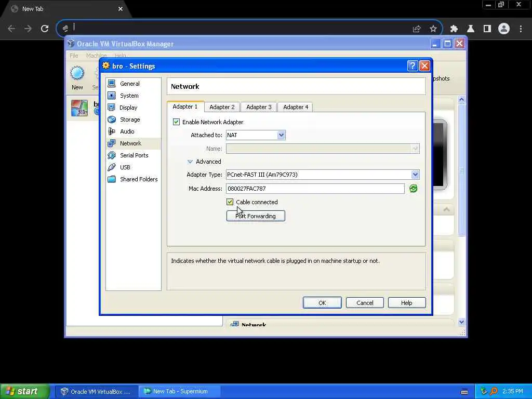This screenshot has height=399, width=532.
Task: Select the Network category icon
Action: click(112, 143)
